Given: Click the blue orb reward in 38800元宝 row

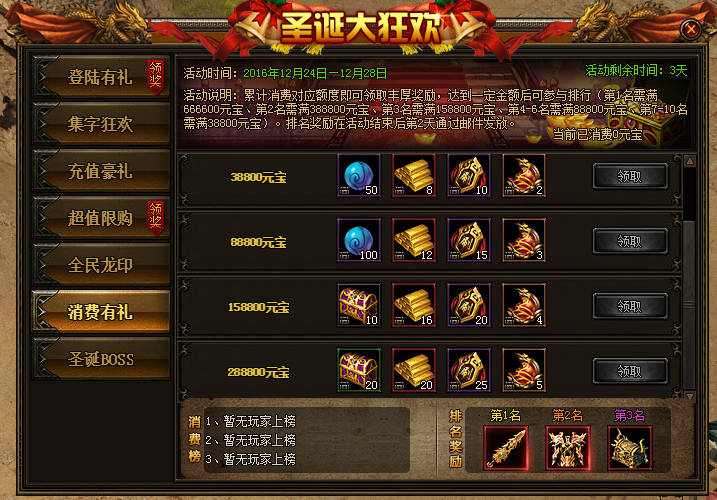Looking at the screenshot, I should [359, 176].
